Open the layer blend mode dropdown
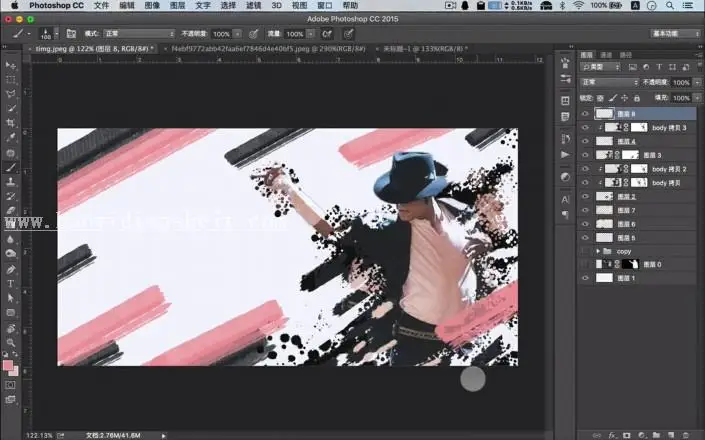The height and width of the screenshot is (440, 705). [609, 82]
